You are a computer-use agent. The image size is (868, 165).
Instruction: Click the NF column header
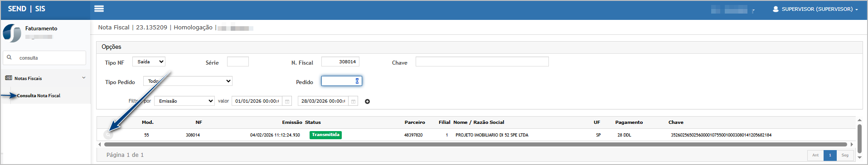point(199,122)
